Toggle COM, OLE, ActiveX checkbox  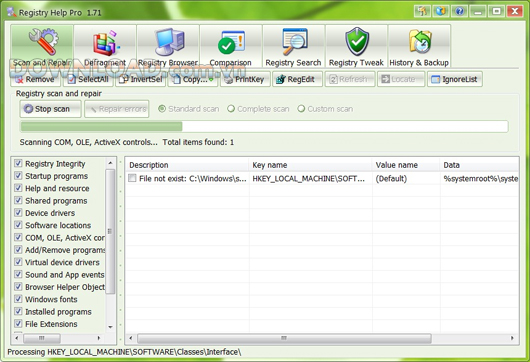pyautogui.click(x=18, y=238)
